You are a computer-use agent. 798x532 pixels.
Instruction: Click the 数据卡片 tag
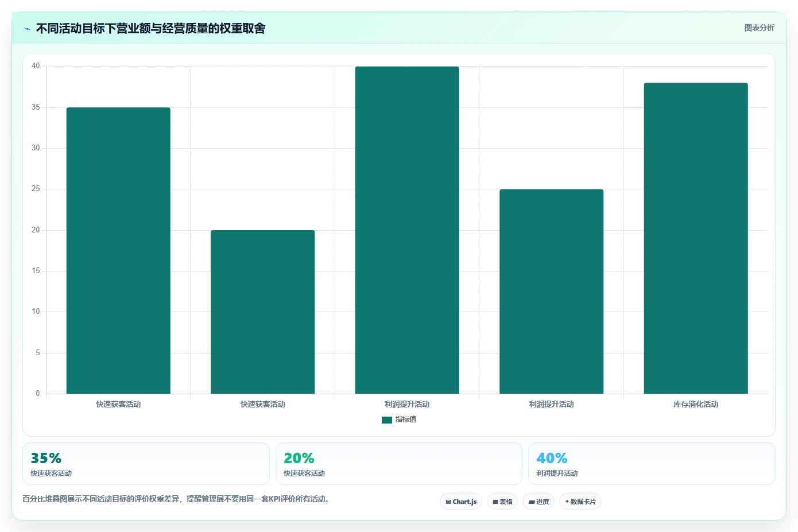pos(580,502)
